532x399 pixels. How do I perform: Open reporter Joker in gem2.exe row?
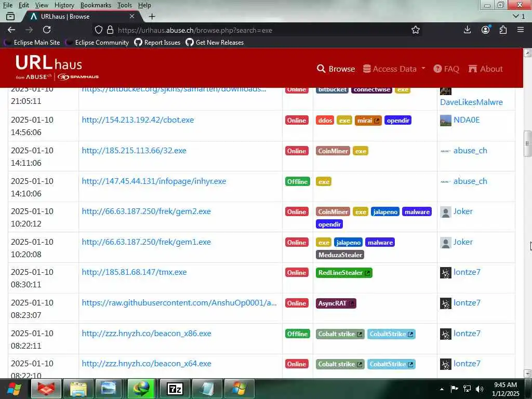[x=463, y=211]
